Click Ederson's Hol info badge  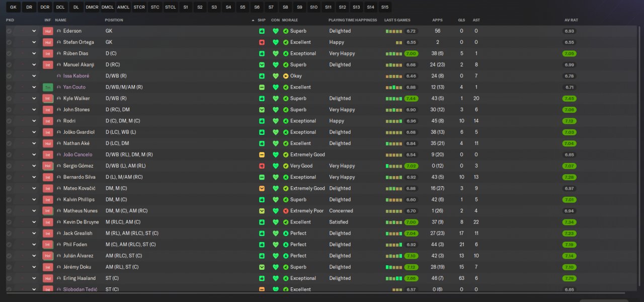(48, 31)
